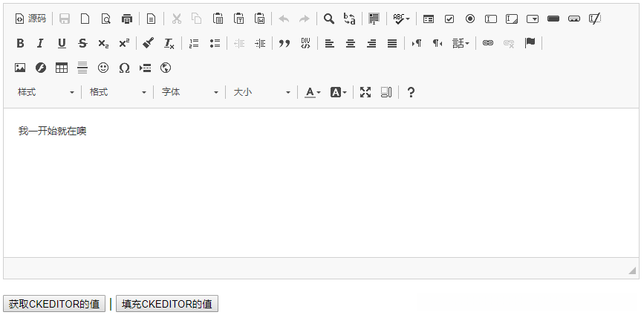Screen dimensions: 644x318
Task: Open the background color picker
Action: (339, 92)
